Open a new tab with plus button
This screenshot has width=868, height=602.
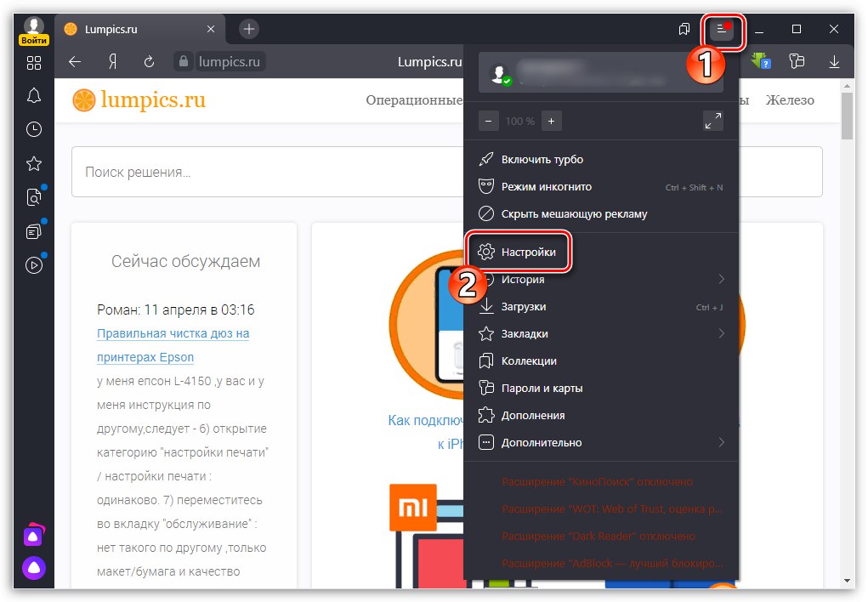[248, 29]
